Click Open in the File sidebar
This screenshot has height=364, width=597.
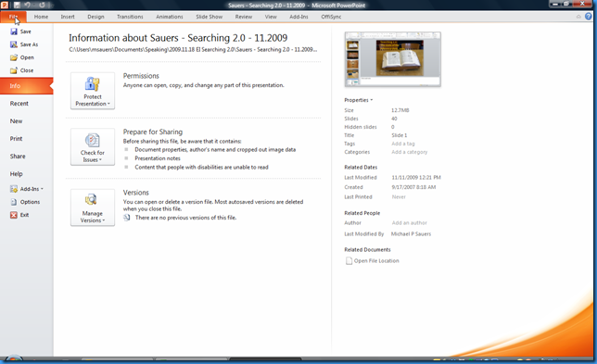21,57
